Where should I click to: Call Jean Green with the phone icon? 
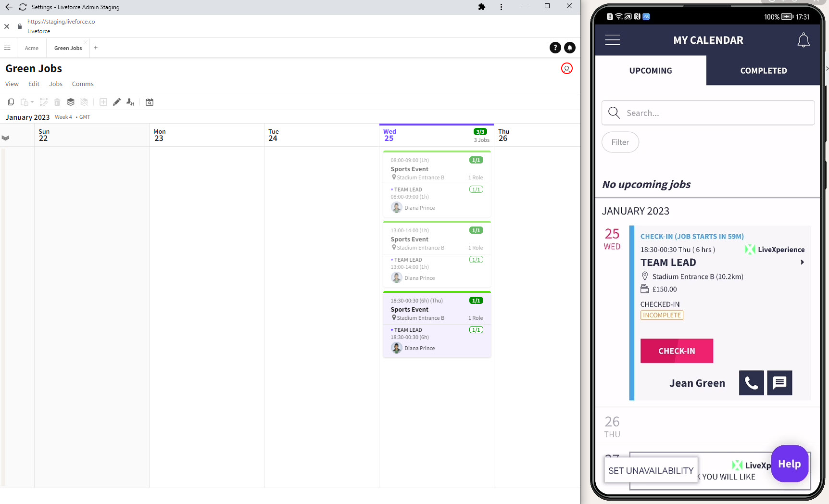click(x=751, y=383)
